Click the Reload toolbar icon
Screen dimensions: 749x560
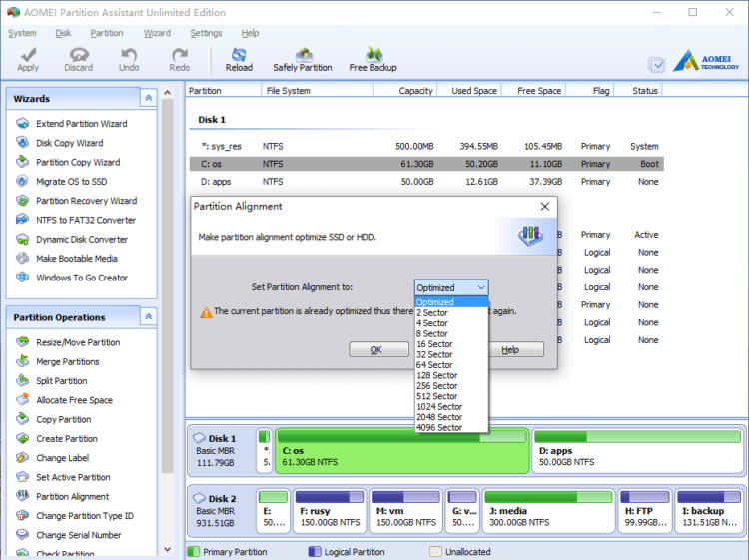[239, 60]
